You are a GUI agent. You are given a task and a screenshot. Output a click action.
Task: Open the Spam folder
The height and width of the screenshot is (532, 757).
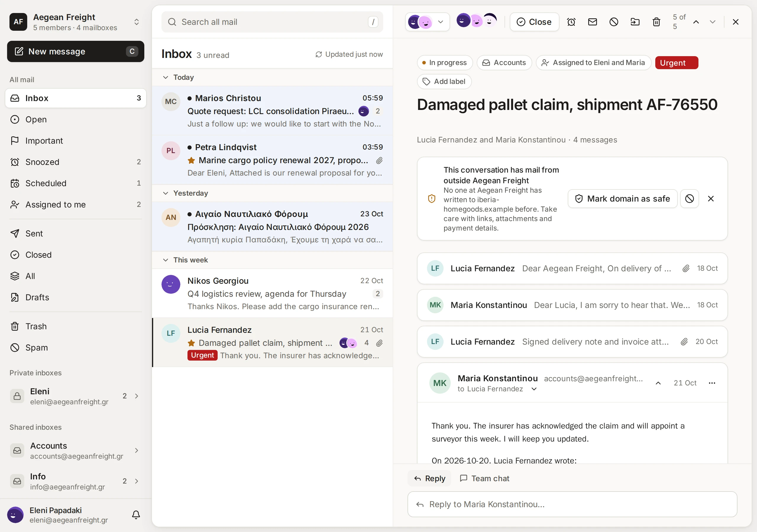pos(75,347)
